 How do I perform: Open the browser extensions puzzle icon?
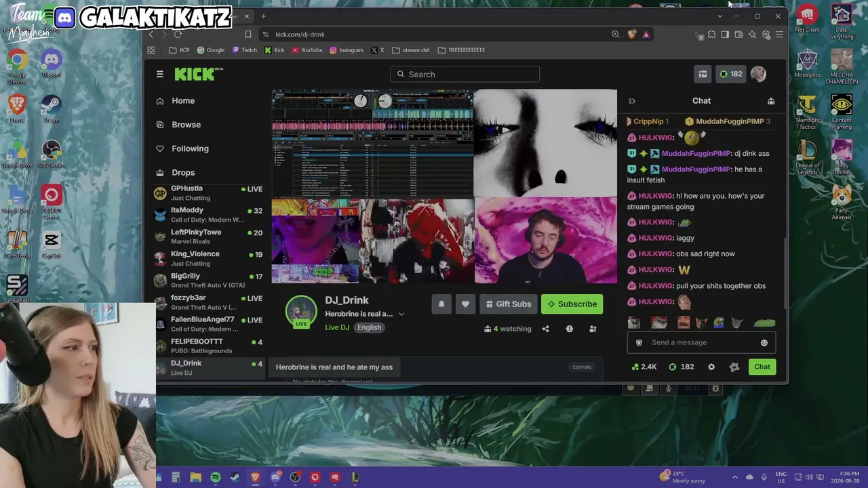[x=711, y=35]
